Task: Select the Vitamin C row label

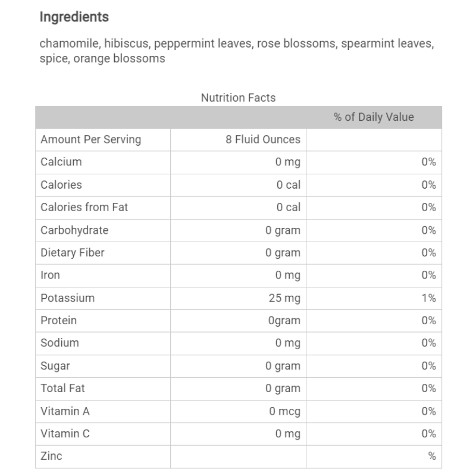Action: coord(65,434)
